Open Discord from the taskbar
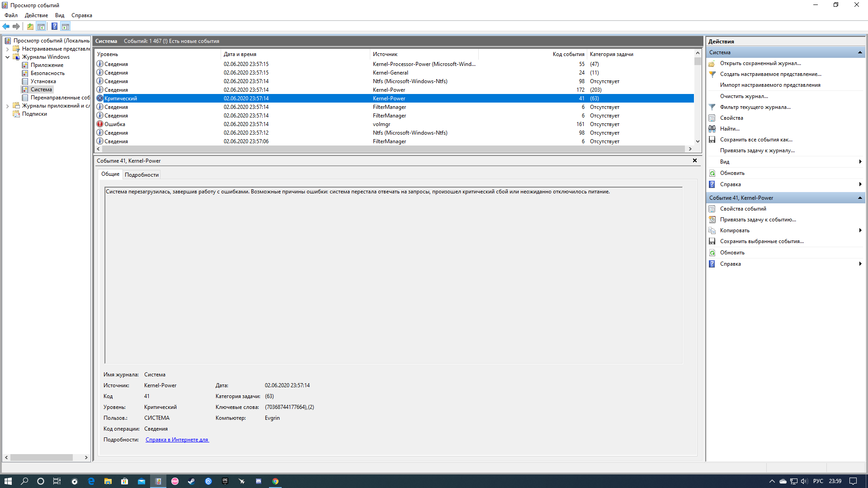This screenshot has height=488, width=868. (258, 481)
